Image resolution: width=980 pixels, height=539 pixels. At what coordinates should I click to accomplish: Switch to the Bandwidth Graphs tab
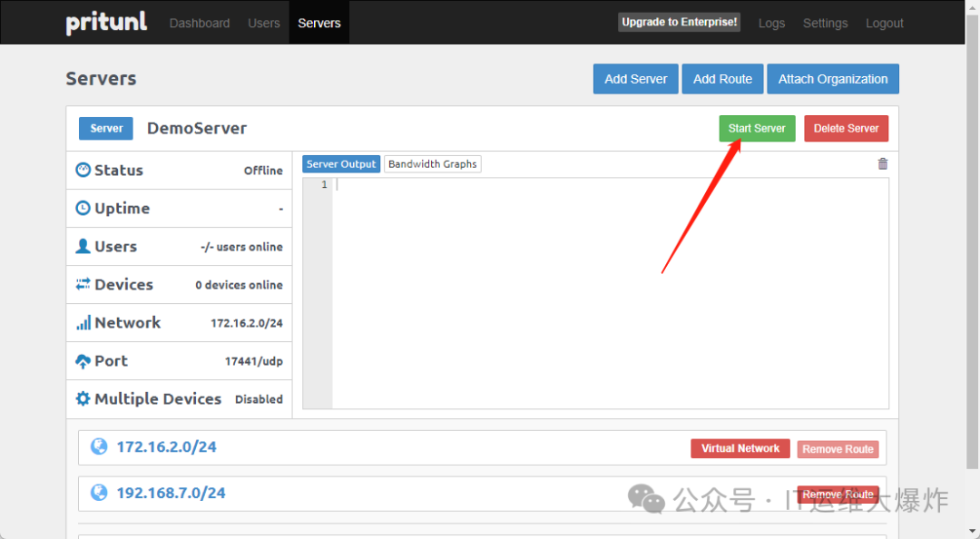pyautogui.click(x=432, y=164)
